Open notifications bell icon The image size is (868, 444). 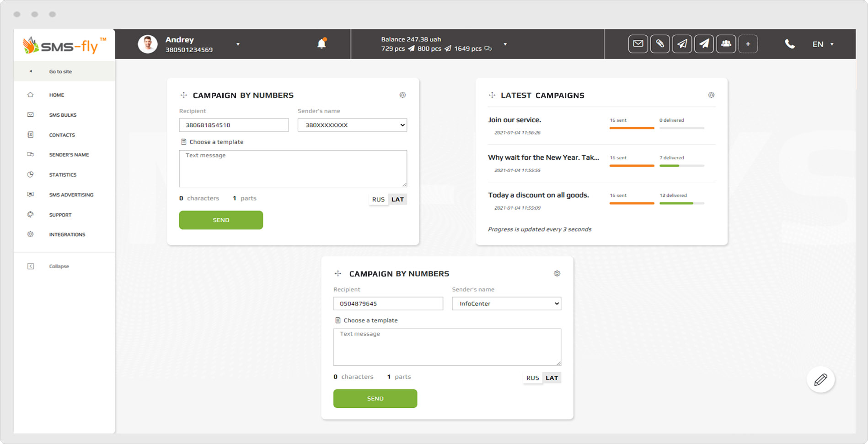pyautogui.click(x=321, y=43)
